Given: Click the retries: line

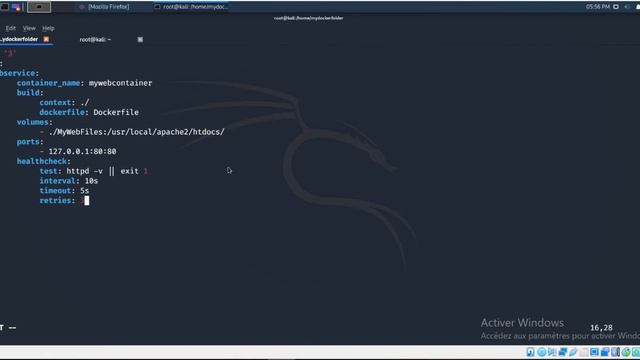Looking at the screenshot, I should 64,200.
